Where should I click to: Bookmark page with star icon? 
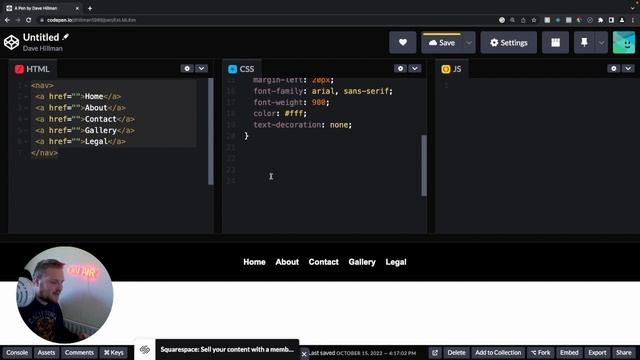(534, 20)
